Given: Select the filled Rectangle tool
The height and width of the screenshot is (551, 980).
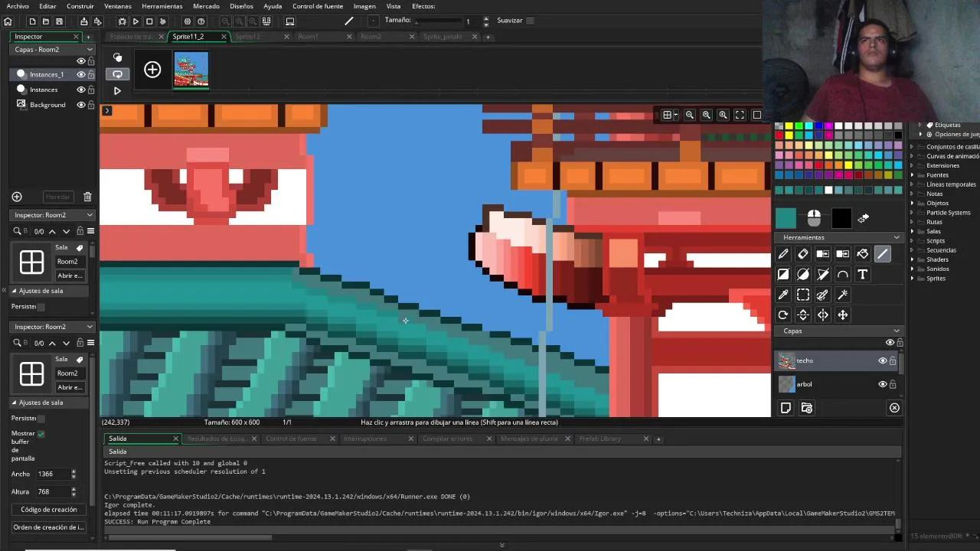Looking at the screenshot, I should coord(783,274).
